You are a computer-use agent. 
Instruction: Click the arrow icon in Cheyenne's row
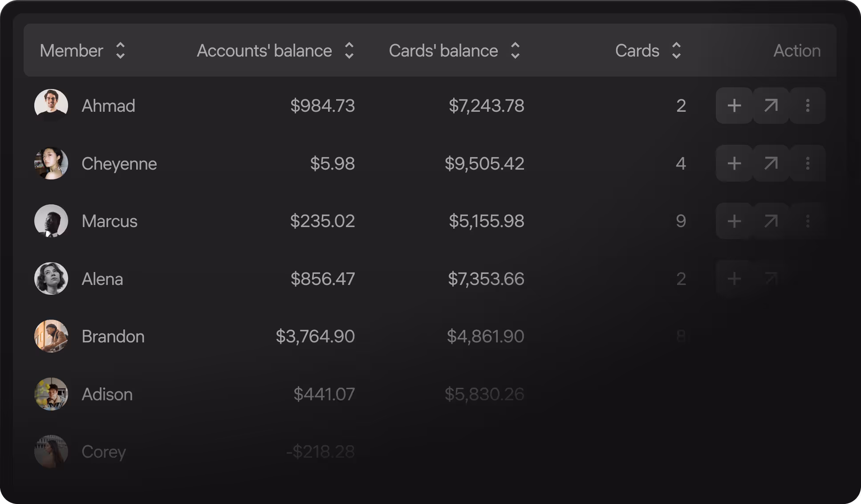click(x=771, y=163)
